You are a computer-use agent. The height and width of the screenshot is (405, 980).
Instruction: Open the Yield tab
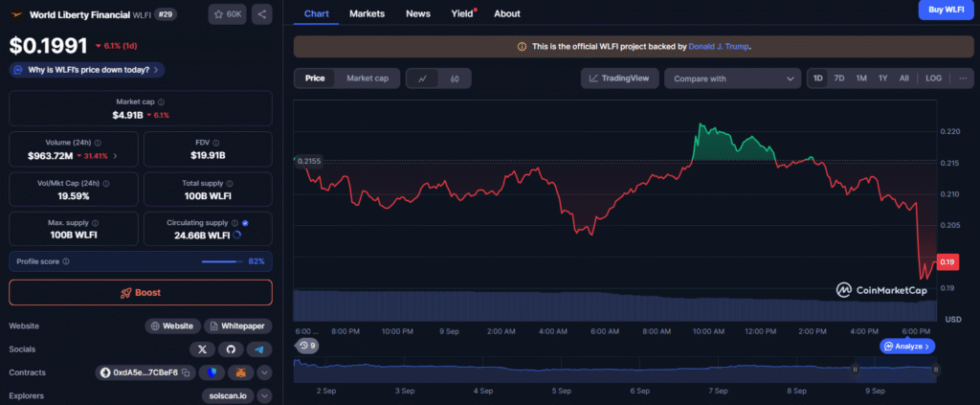[x=463, y=13]
